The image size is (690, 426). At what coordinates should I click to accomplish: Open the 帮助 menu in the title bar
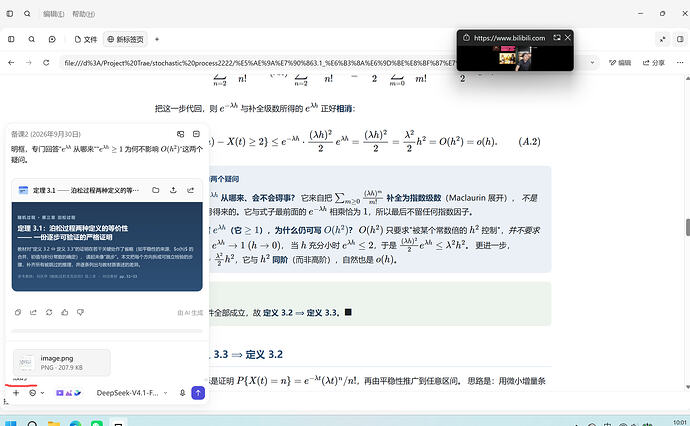[x=84, y=14]
